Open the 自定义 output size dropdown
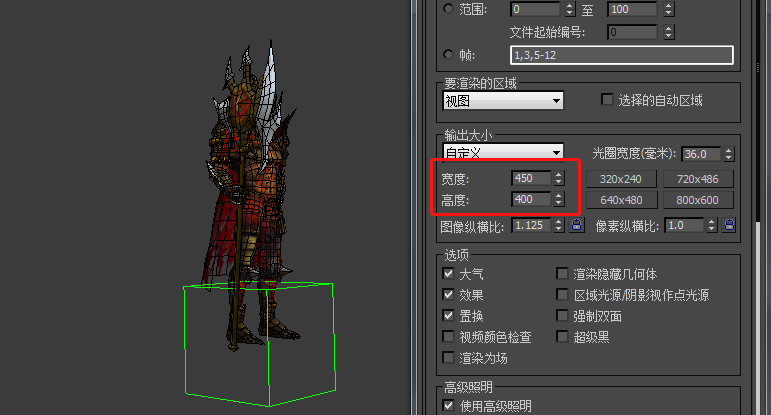 pos(503,153)
